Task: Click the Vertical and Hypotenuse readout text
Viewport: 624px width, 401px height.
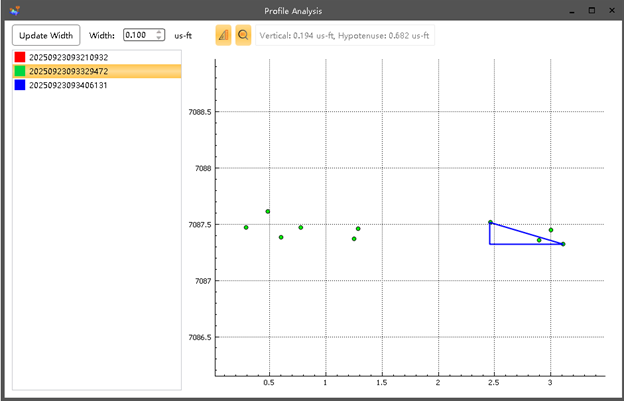Action: (x=345, y=35)
